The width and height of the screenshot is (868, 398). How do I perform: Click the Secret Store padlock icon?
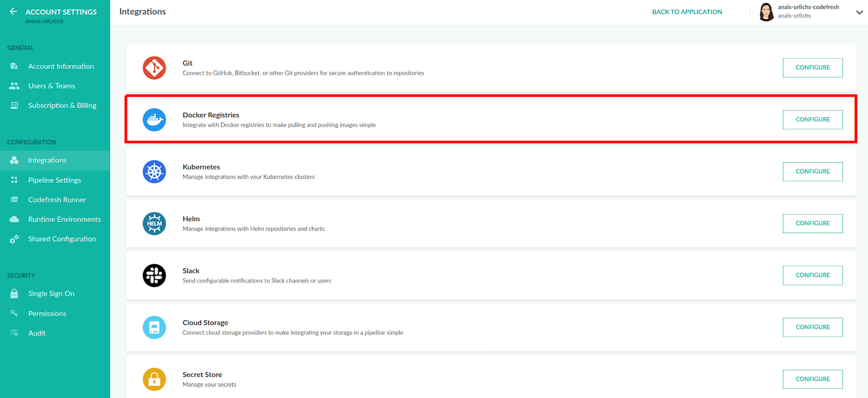[154, 379]
